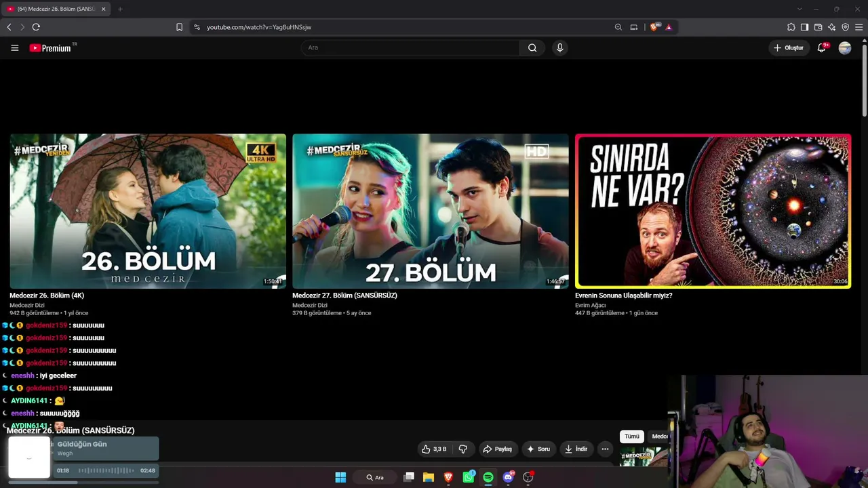View site settings icon in address bar
Viewport: 868px width, 488px height.
click(197, 27)
